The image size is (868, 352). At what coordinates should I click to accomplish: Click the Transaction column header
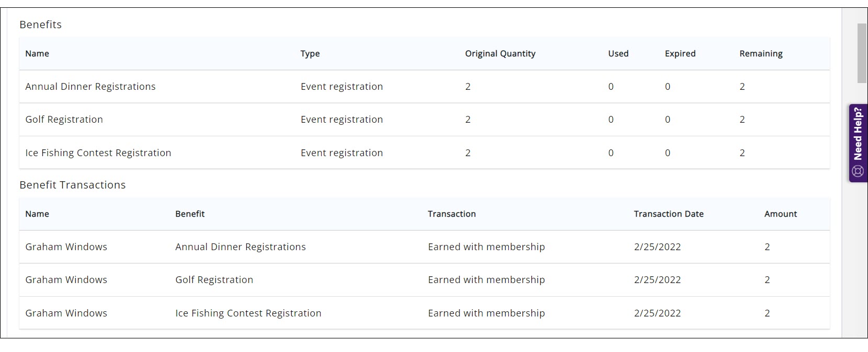pyautogui.click(x=451, y=214)
